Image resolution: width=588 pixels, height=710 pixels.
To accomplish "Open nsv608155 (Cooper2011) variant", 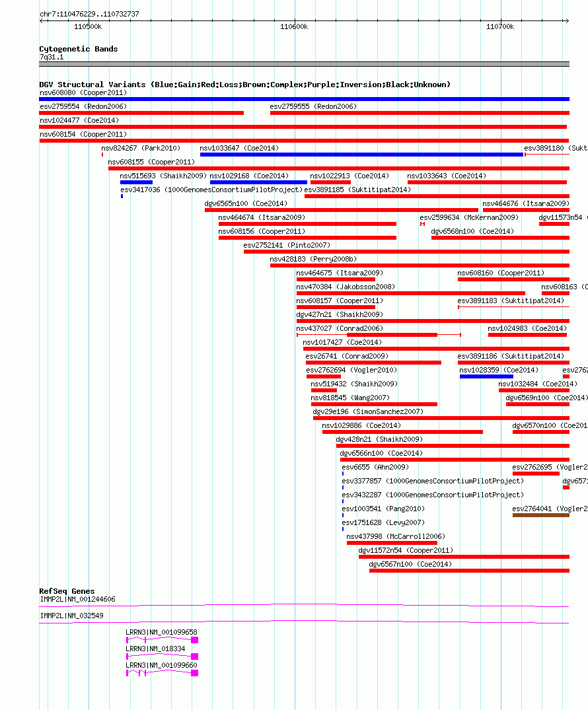I will click(x=151, y=162).
